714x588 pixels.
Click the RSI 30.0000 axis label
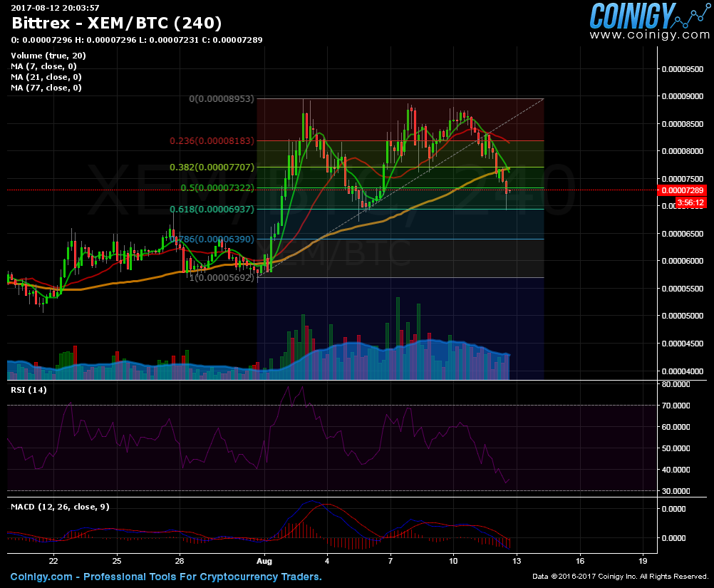coord(676,492)
